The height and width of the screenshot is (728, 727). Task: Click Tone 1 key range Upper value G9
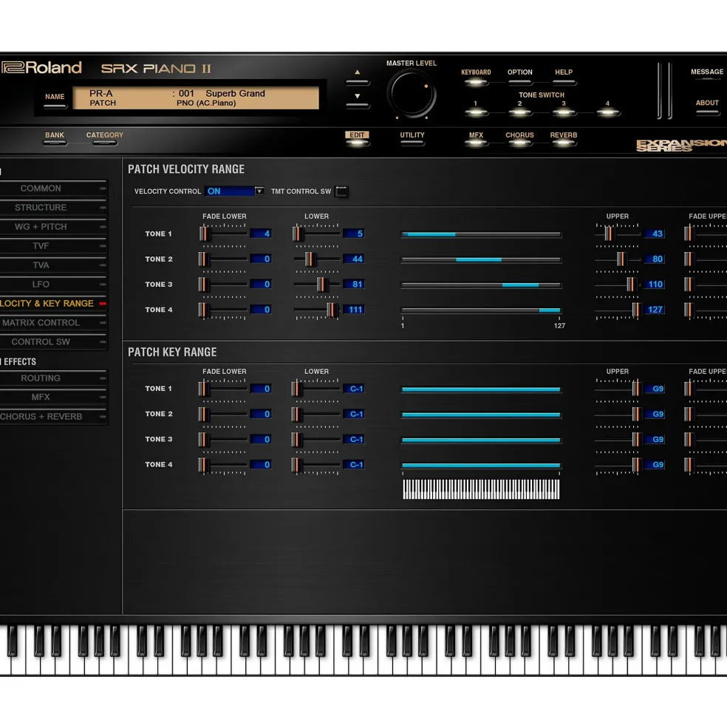tap(654, 389)
